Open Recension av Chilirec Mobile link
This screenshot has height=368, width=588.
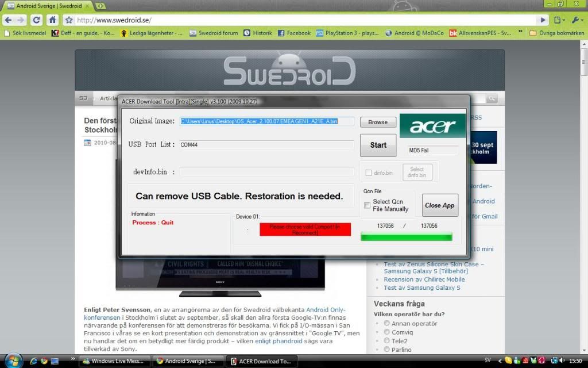[424, 279]
